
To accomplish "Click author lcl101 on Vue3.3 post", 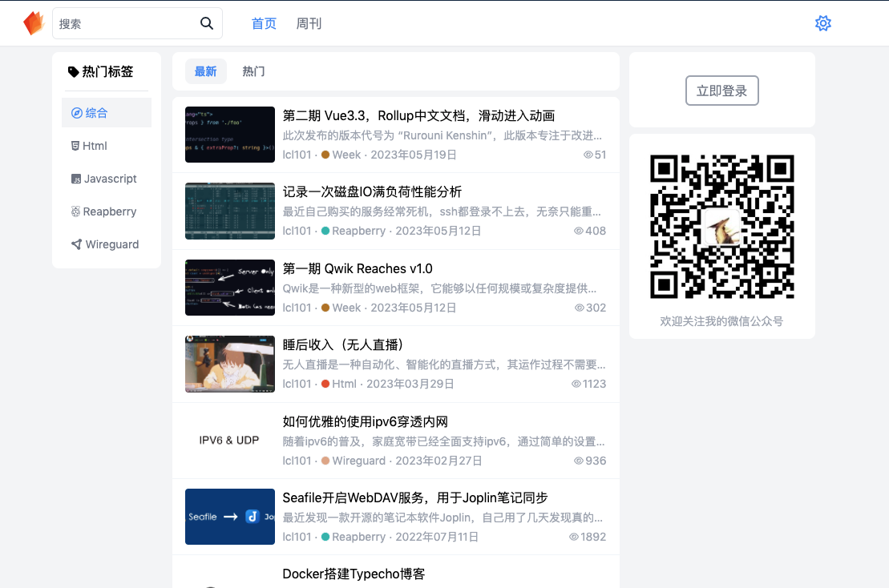I will (297, 155).
